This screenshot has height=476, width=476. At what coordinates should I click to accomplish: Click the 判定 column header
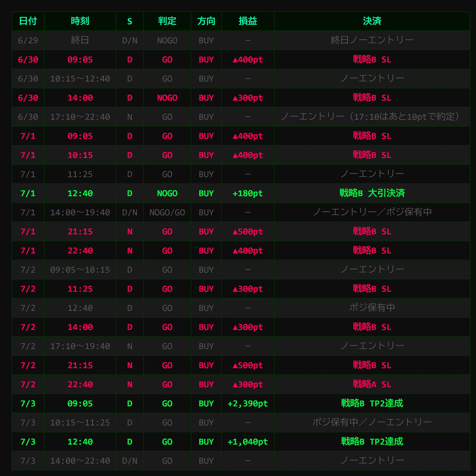tap(167, 21)
